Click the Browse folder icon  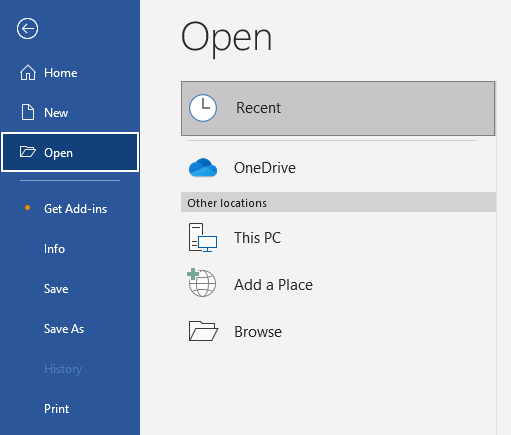(203, 331)
